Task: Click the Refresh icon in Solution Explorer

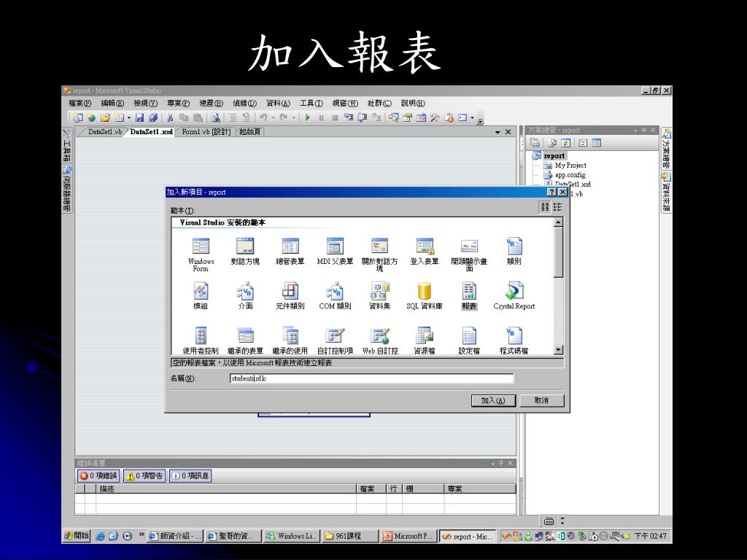Action: [x=565, y=143]
